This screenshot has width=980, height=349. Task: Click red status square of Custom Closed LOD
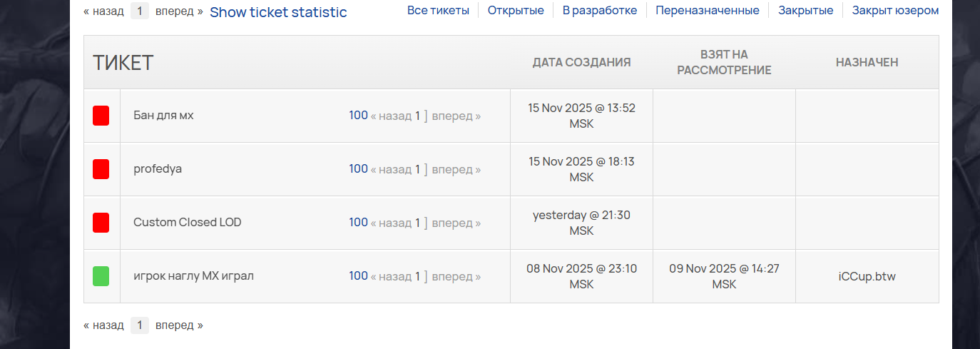101,223
